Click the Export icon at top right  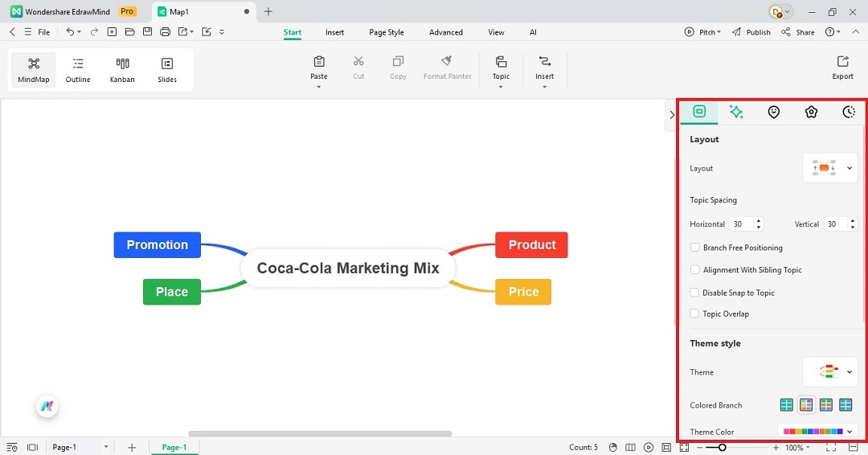(842, 61)
